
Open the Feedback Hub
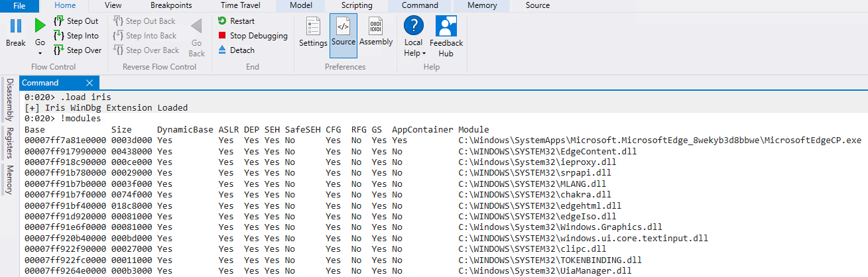click(x=446, y=36)
